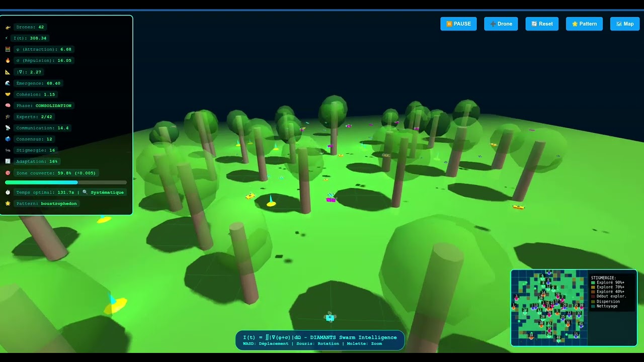Image resolution: width=644 pixels, height=362 pixels.
Task: Click the handshake icon beside Cohésion
Action: click(x=8, y=94)
